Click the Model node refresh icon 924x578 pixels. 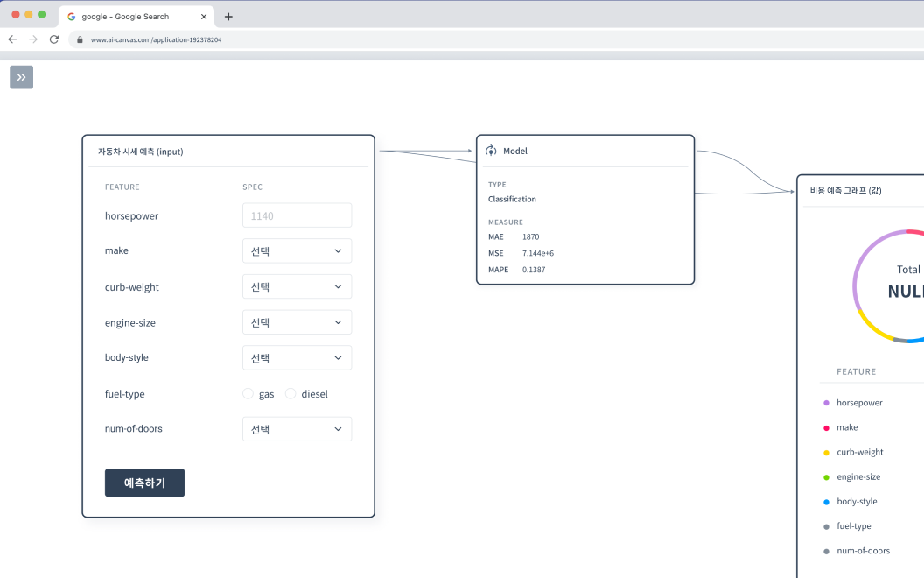click(491, 151)
